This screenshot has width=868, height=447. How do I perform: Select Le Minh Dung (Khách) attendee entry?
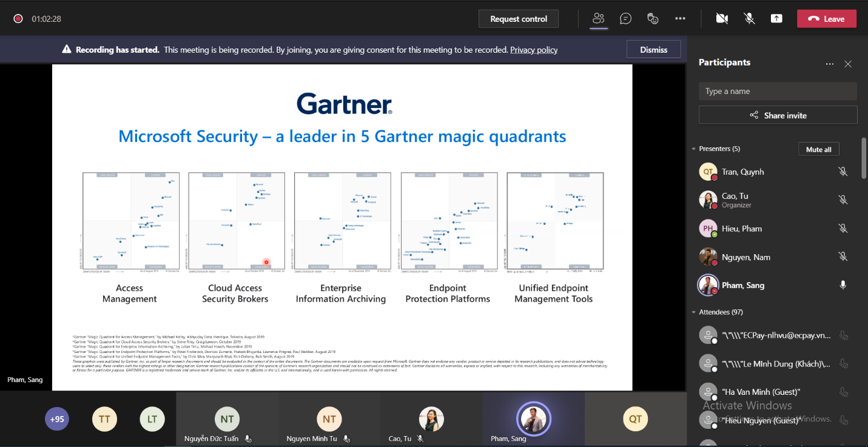pyautogui.click(x=775, y=364)
